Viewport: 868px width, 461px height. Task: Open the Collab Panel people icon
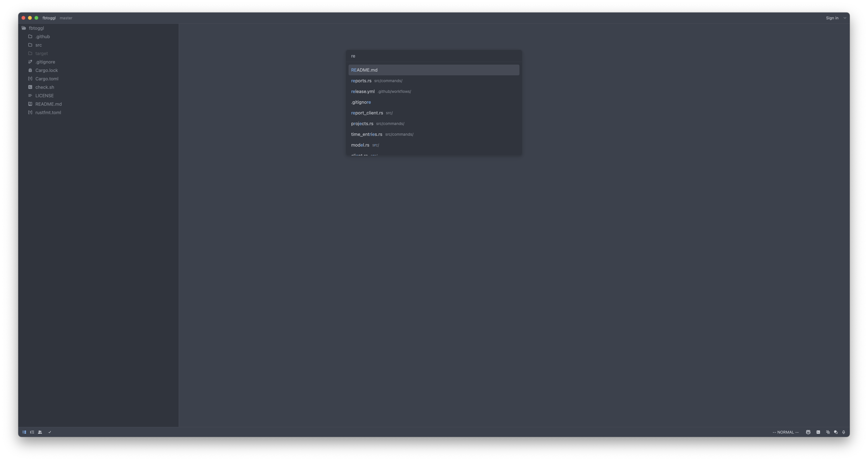tap(40, 432)
